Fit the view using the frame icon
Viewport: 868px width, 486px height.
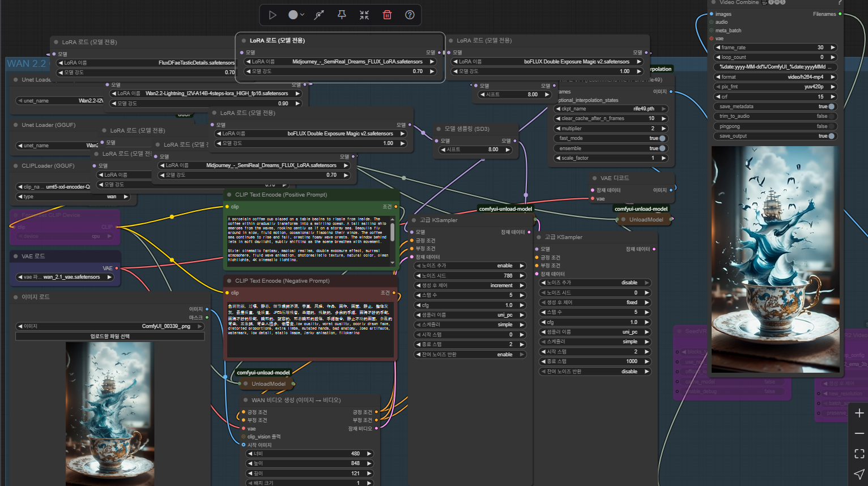pos(859,454)
